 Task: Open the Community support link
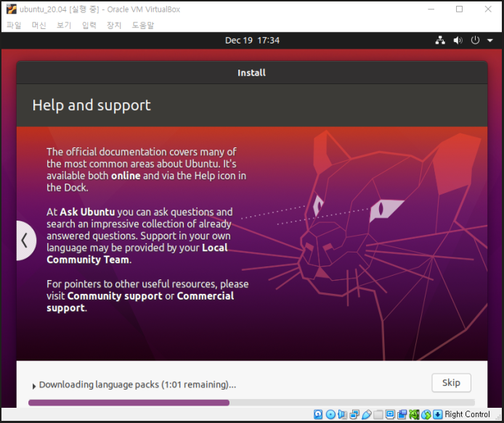pos(115,296)
